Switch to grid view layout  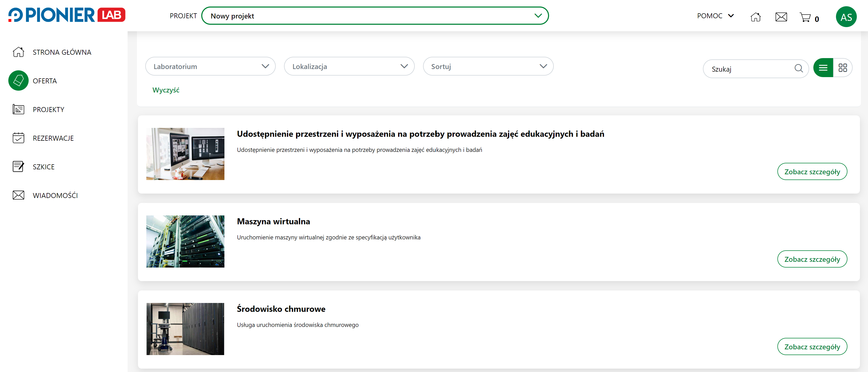pyautogui.click(x=843, y=68)
